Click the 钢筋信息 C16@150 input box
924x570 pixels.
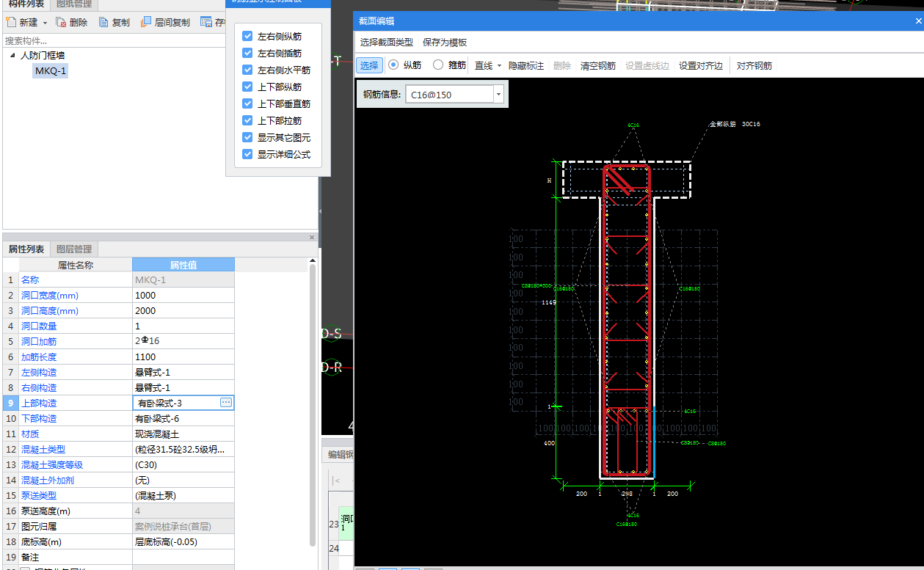[449, 94]
